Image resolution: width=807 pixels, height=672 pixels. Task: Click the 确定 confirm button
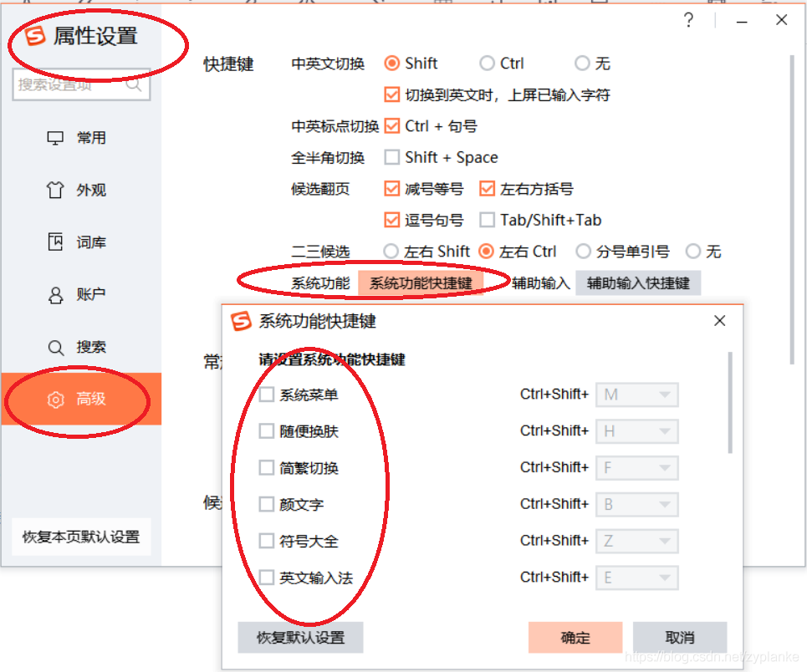[575, 637]
